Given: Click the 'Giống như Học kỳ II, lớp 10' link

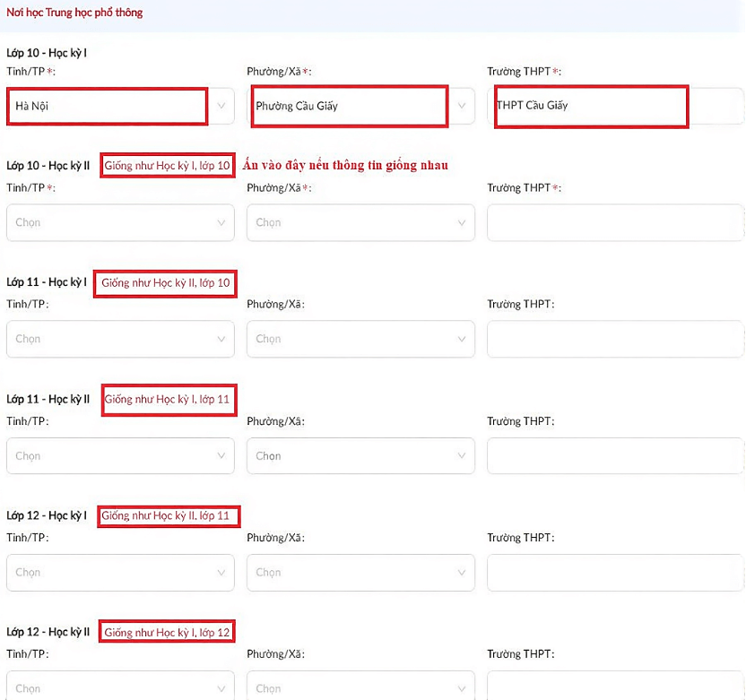Looking at the screenshot, I should 166,283.
